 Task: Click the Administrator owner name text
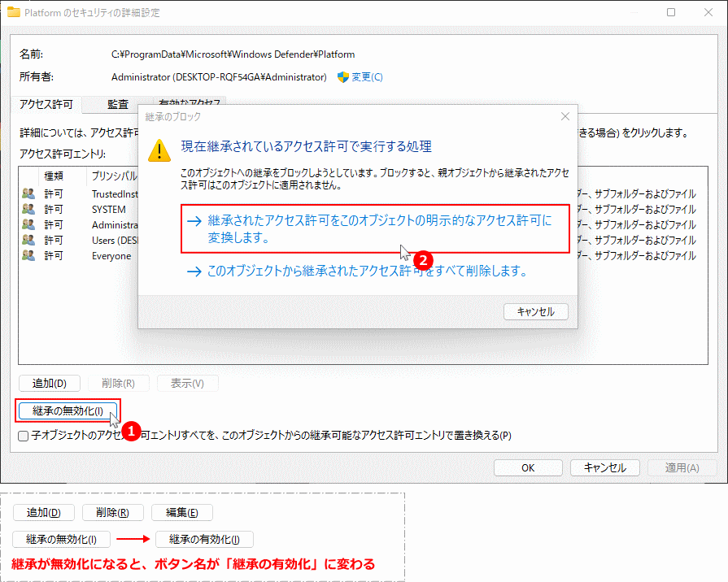tap(219, 77)
